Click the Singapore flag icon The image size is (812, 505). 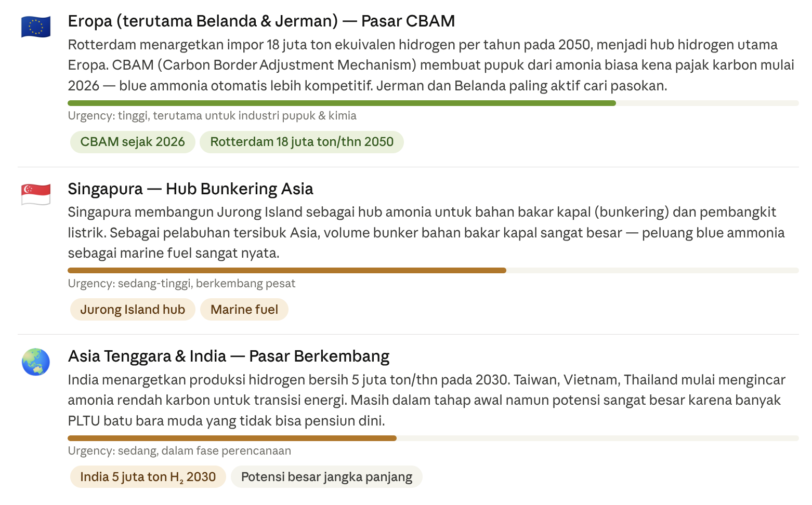[36, 194]
